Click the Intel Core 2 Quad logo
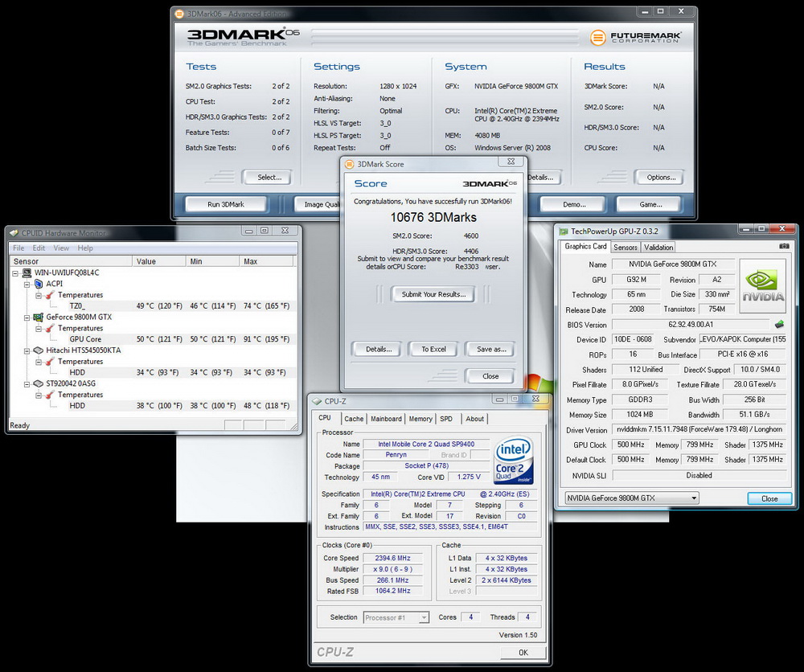Image resolution: width=804 pixels, height=672 pixels. 514,460
